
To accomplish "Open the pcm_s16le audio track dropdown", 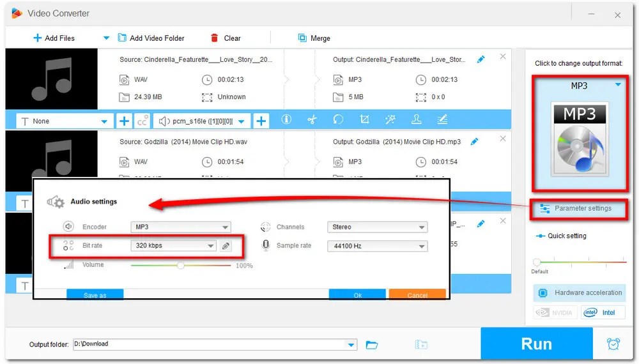I will (x=202, y=121).
